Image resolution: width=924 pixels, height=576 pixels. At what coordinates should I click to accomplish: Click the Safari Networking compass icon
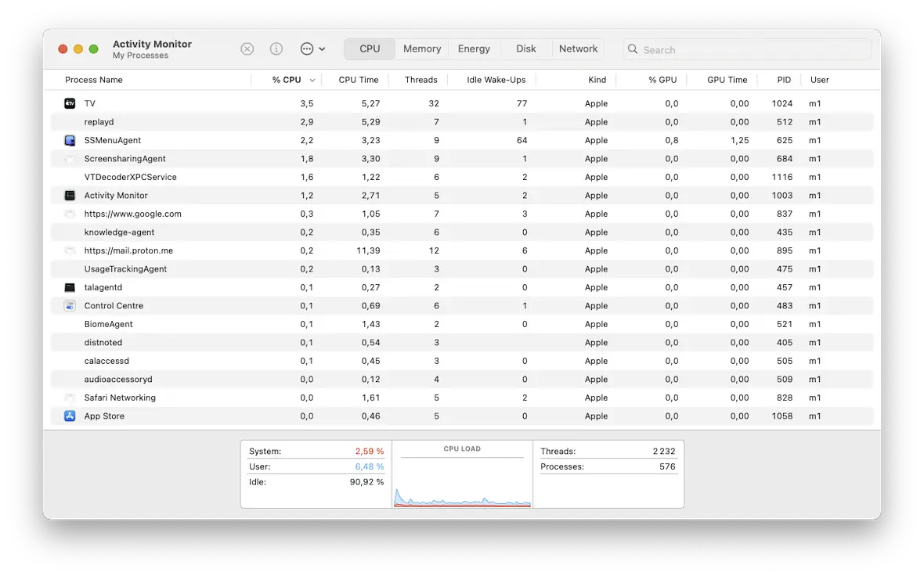(x=70, y=398)
